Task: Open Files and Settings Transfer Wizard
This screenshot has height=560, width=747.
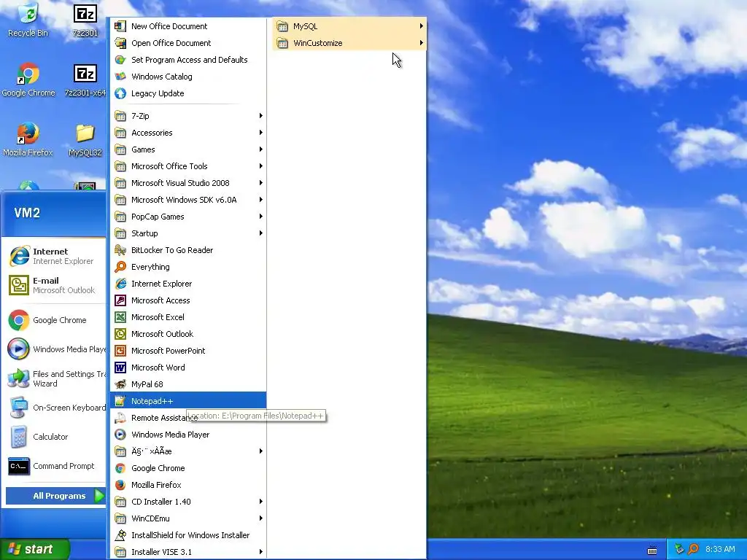Action: (x=54, y=378)
